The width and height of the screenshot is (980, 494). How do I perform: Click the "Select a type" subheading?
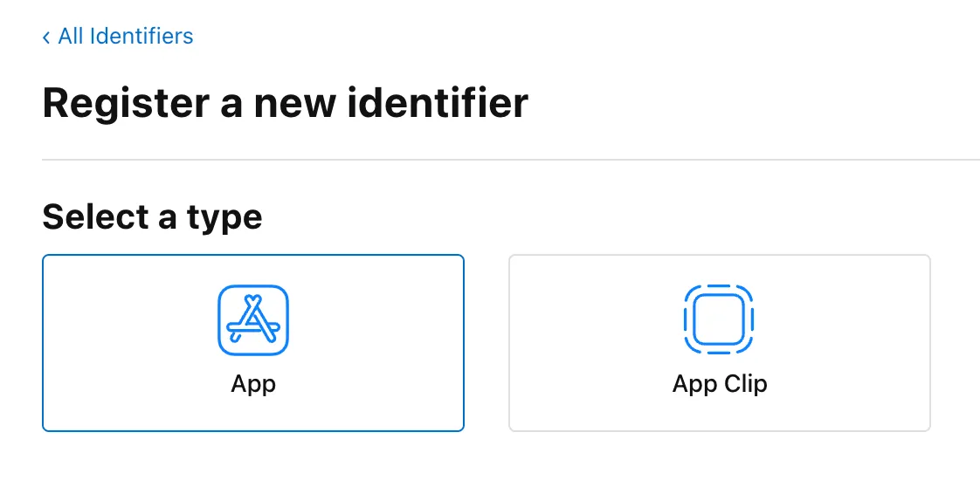coord(152,216)
